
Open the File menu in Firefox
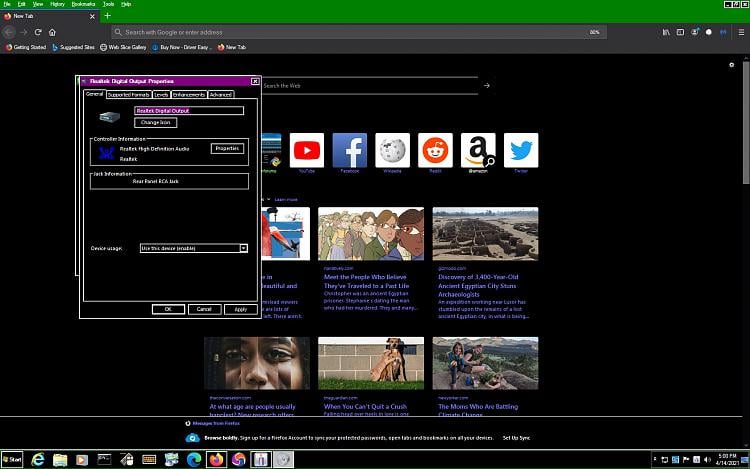7,4
